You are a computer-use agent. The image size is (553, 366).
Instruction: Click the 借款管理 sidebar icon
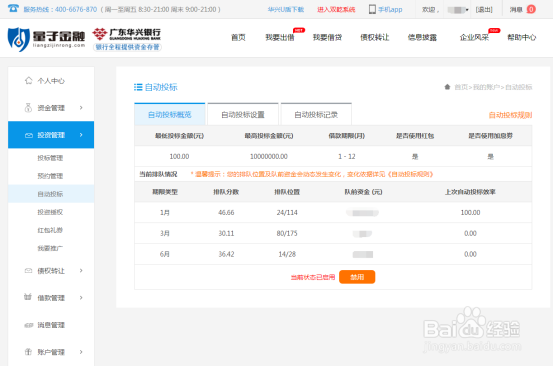click(28, 297)
